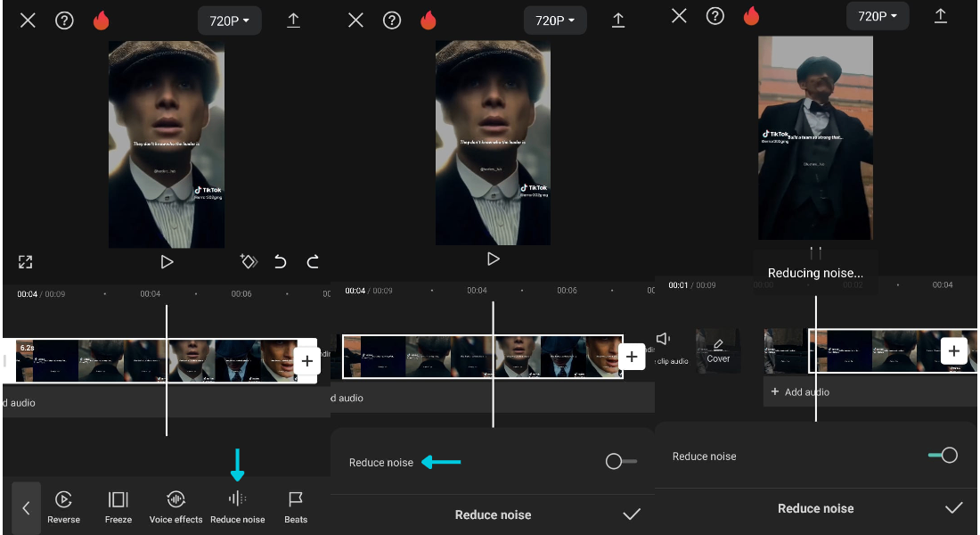The width and height of the screenshot is (980, 535).
Task: Open Voice effects tool
Action: 176,507
